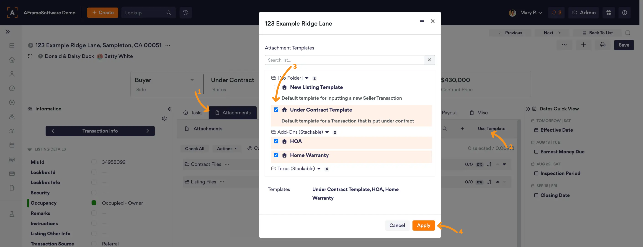This screenshot has width=644, height=247.
Task: Open the Mary P. user menu
Action: point(526,13)
